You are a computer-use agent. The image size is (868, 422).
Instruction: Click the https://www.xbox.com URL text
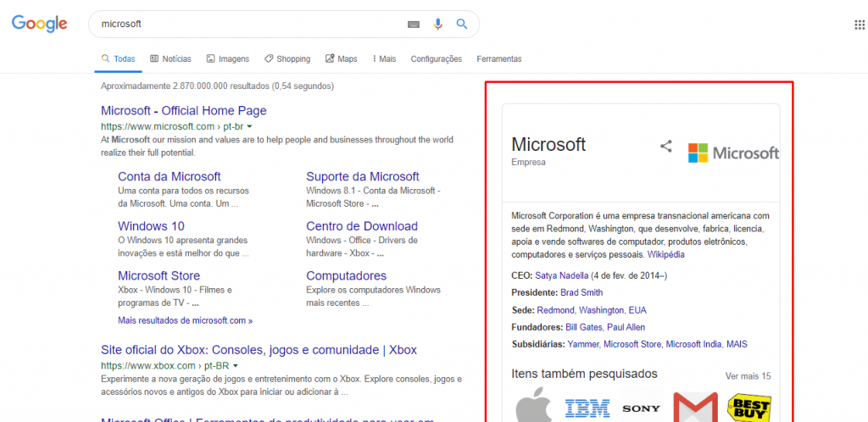[147, 366]
